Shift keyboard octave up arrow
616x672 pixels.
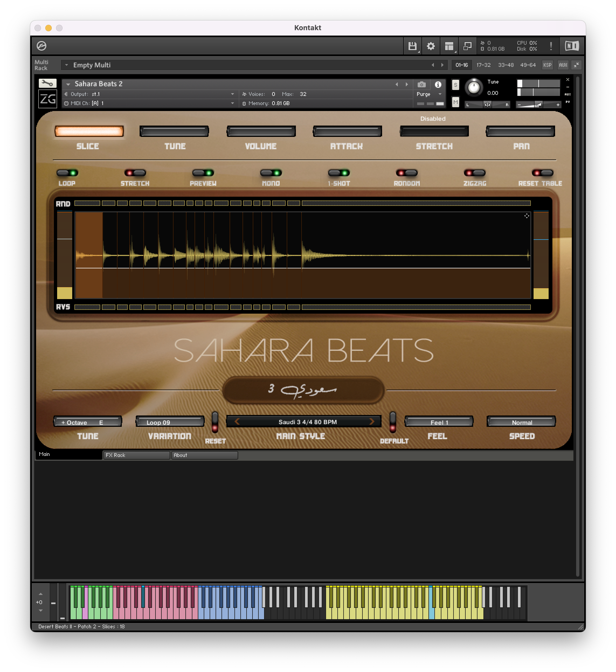tap(40, 594)
